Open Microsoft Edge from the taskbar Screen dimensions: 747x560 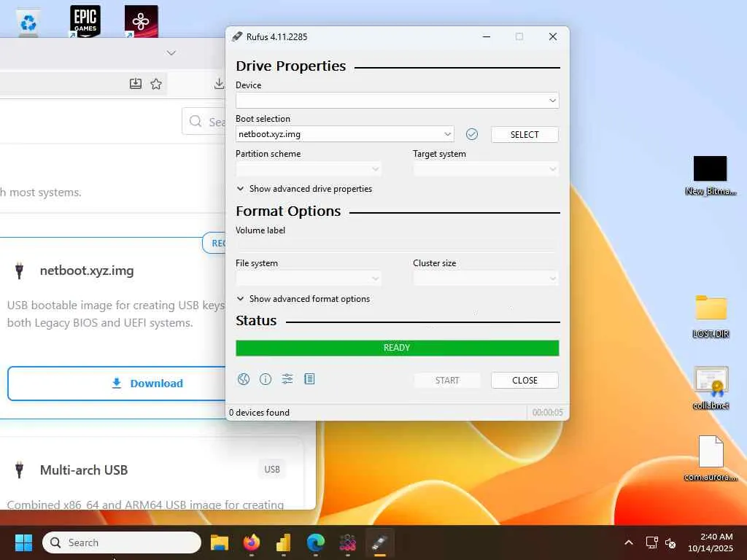pyautogui.click(x=315, y=542)
